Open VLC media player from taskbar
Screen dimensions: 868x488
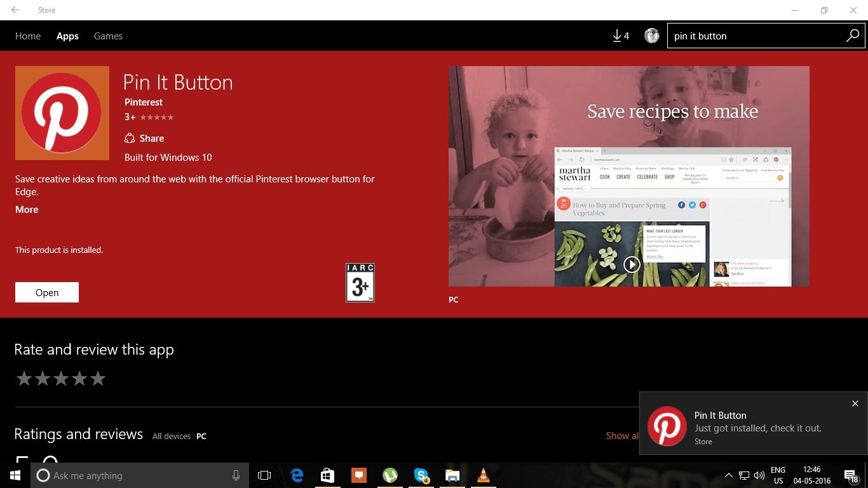pos(483,475)
